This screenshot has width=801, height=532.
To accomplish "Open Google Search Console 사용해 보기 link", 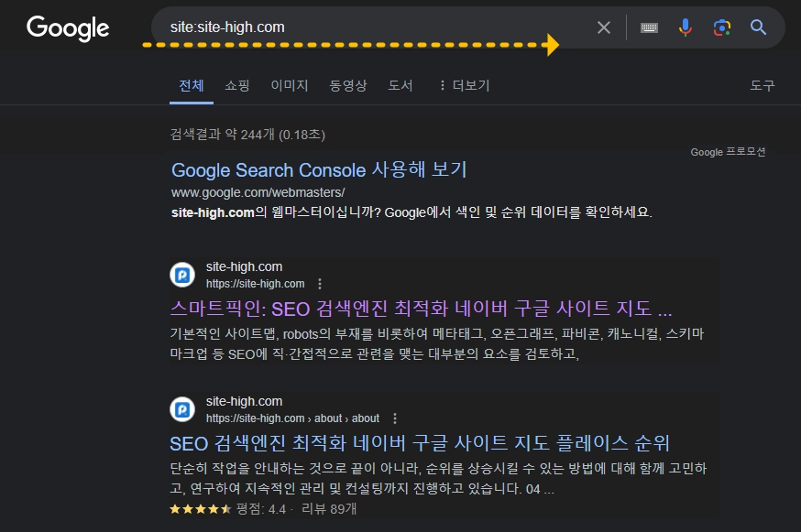I will coord(319,169).
